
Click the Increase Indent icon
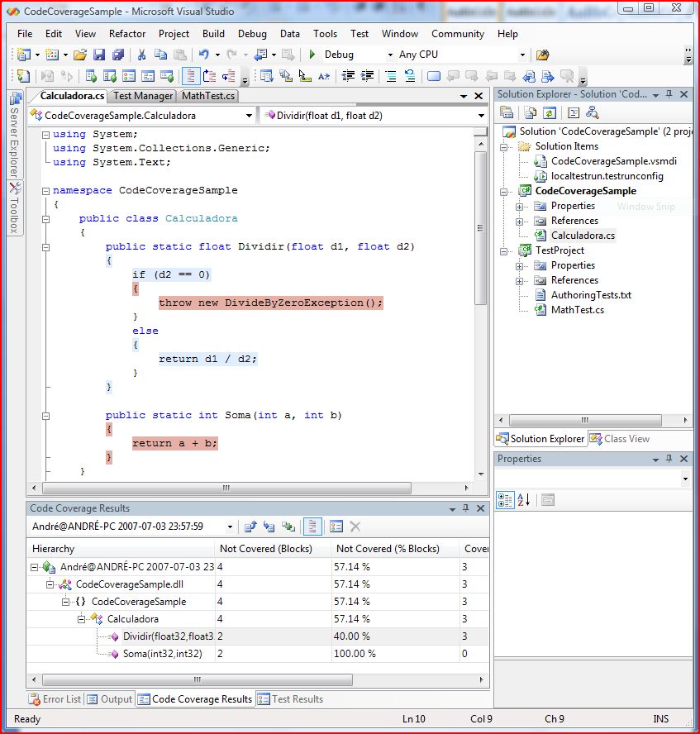(367, 76)
